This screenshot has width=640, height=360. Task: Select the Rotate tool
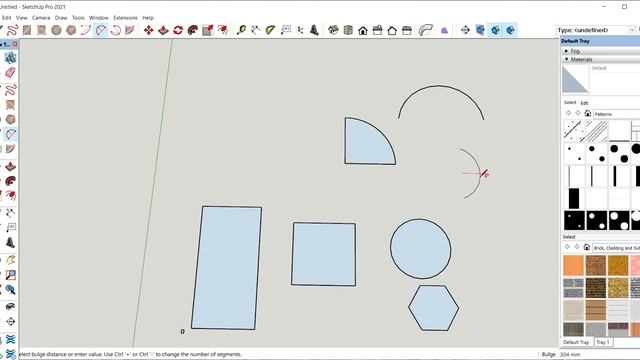coord(178,30)
